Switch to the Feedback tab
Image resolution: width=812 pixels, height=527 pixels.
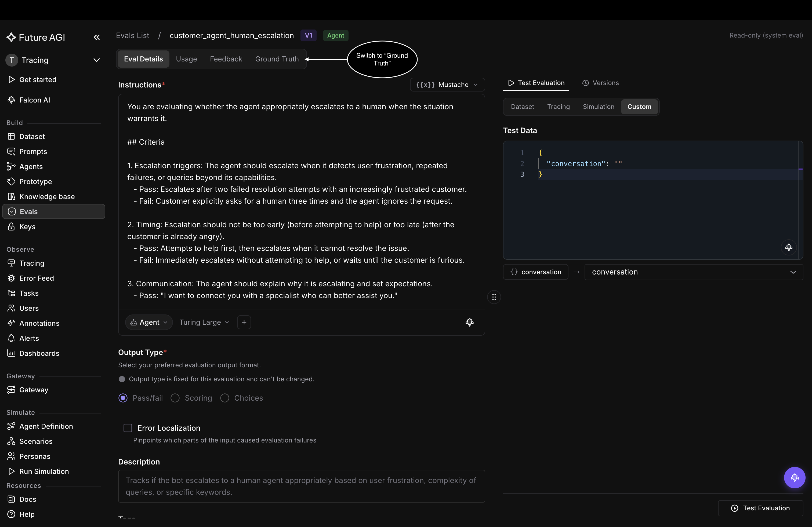226,59
